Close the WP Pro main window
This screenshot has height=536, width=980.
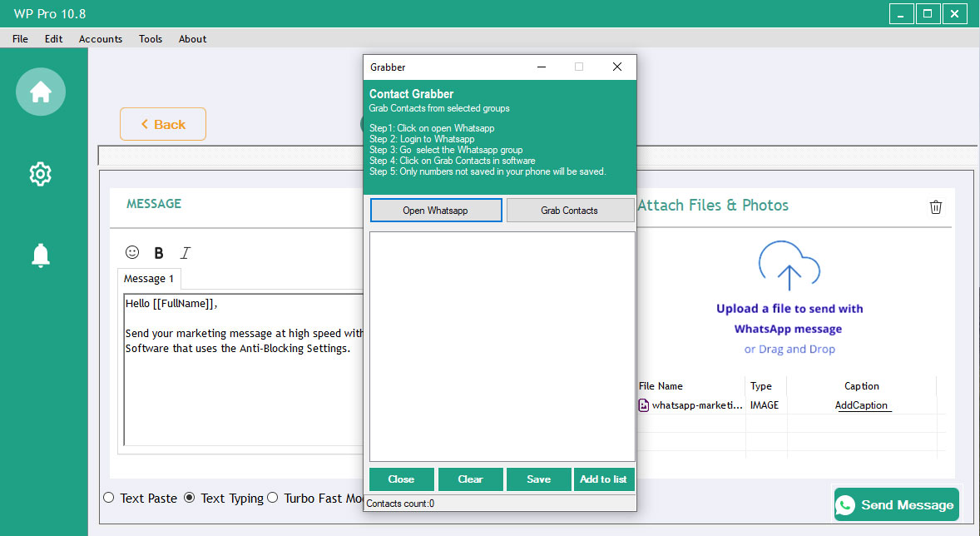pyautogui.click(x=955, y=14)
